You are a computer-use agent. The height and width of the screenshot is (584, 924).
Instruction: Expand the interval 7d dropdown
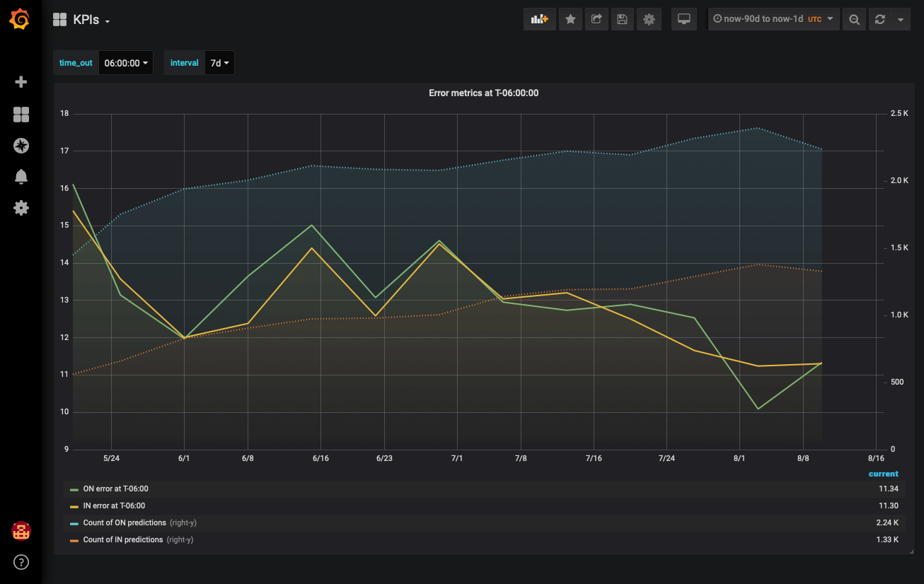(219, 62)
